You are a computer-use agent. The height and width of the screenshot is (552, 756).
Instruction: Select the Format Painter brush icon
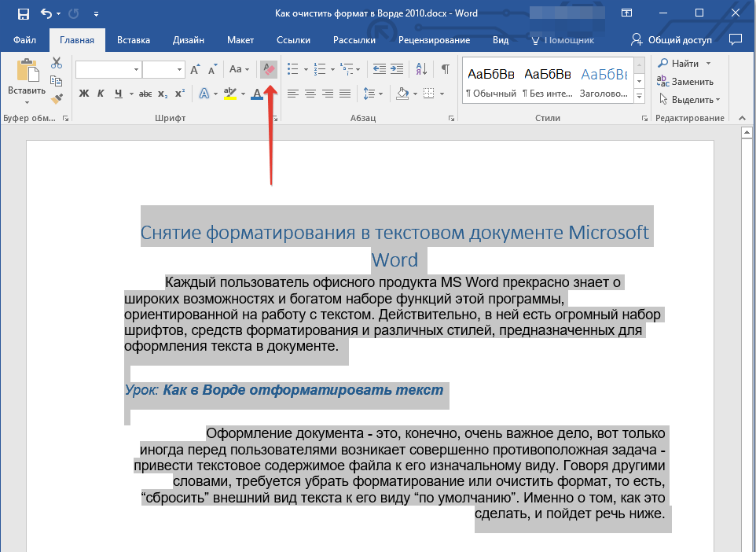pyautogui.click(x=57, y=99)
